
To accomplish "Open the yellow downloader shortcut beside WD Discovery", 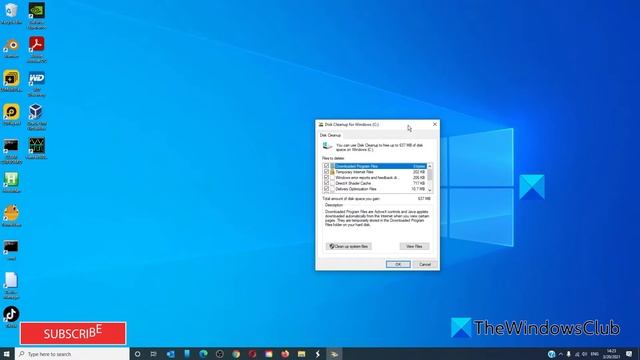I will pyautogui.click(x=11, y=81).
